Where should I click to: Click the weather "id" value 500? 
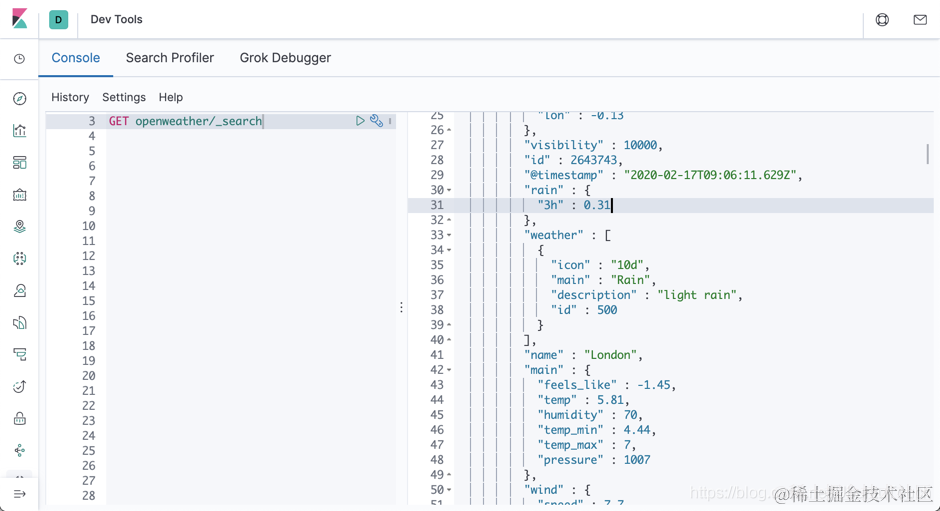pos(607,310)
